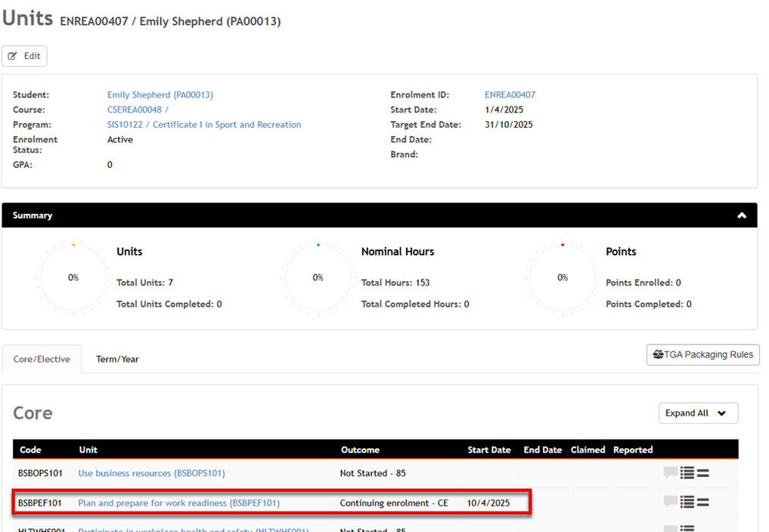Click the BSBPEF101 code cell

[40, 503]
